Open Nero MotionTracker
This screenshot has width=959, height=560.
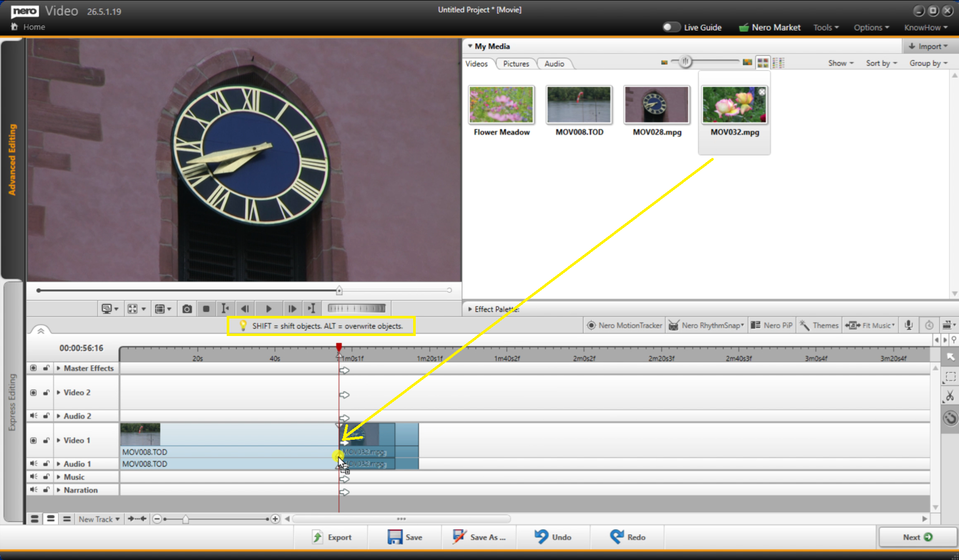[625, 325]
